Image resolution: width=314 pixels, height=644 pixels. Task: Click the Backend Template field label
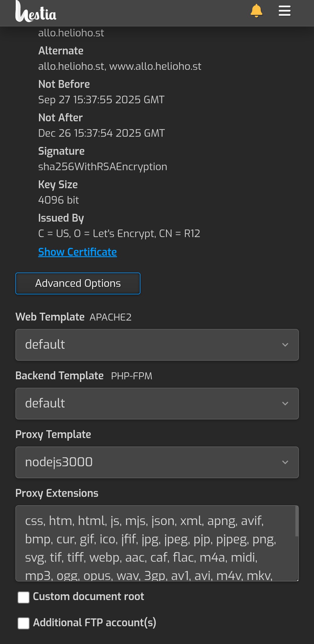59,376
